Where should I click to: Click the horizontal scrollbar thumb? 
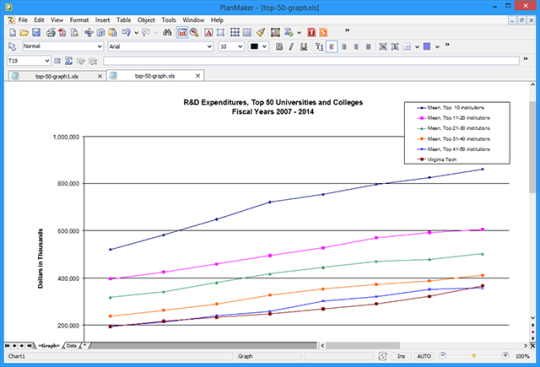[363, 345]
